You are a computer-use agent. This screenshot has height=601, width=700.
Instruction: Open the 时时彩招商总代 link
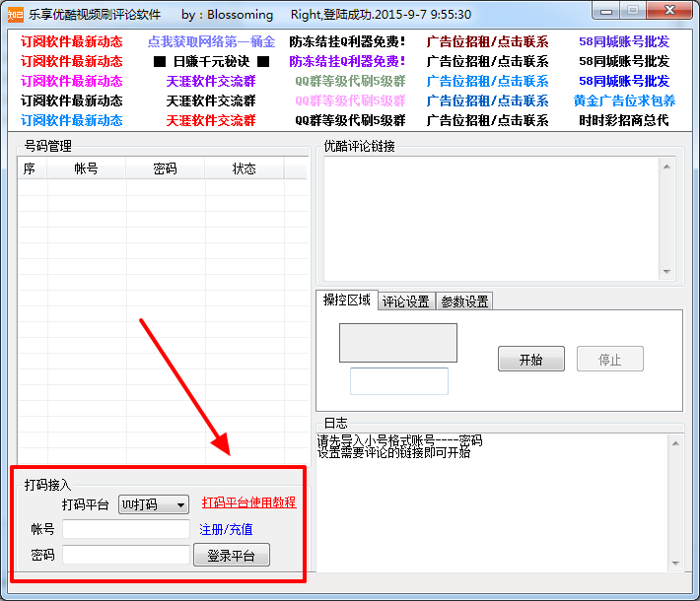(624, 120)
